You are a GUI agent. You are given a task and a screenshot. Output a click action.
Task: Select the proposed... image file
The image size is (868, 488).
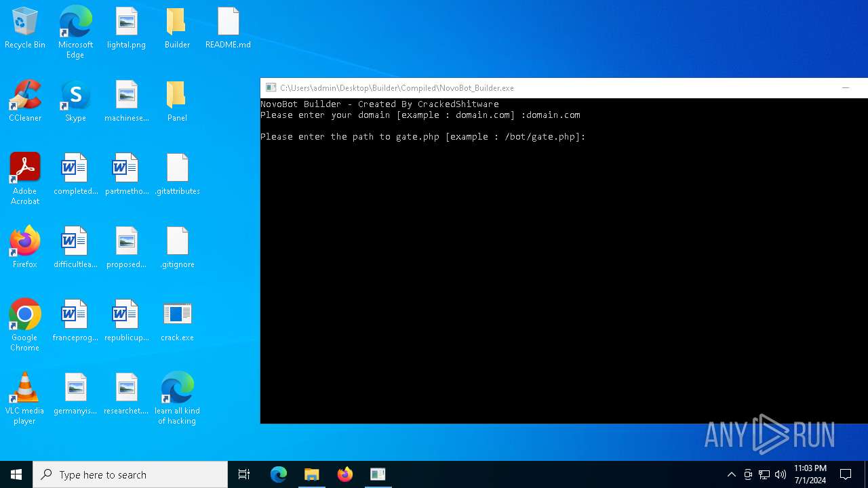click(x=126, y=248)
